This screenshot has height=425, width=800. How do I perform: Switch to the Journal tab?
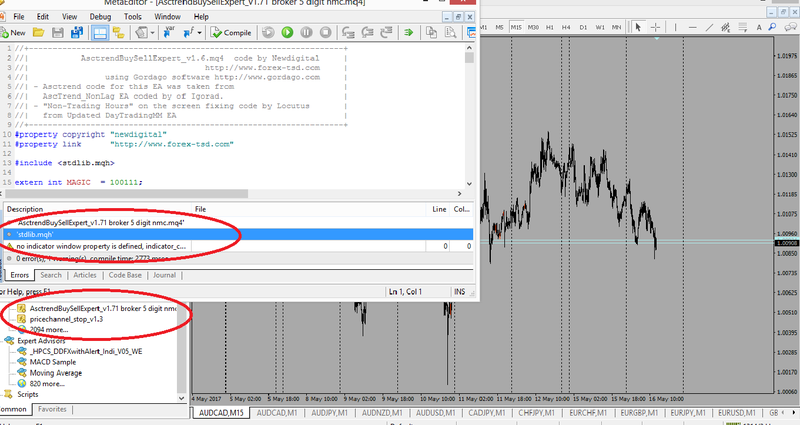coord(164,275)
